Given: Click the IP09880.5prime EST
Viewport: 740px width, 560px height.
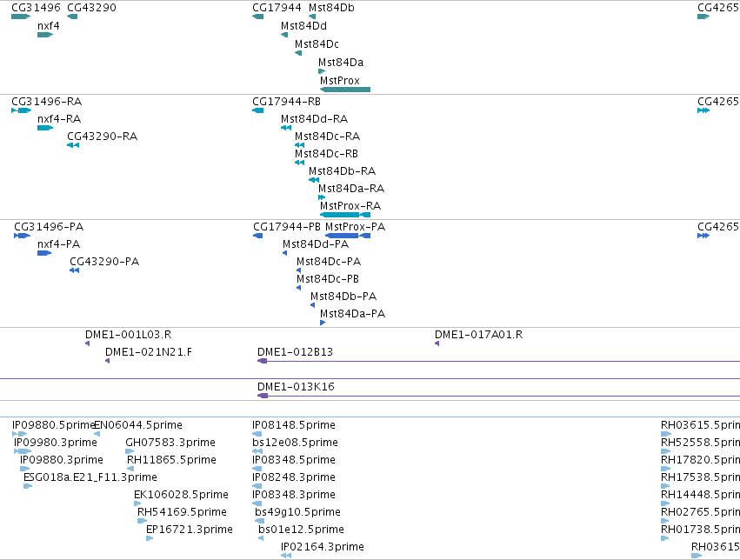Looking at the screenshot, I should [x=19, y=434].
